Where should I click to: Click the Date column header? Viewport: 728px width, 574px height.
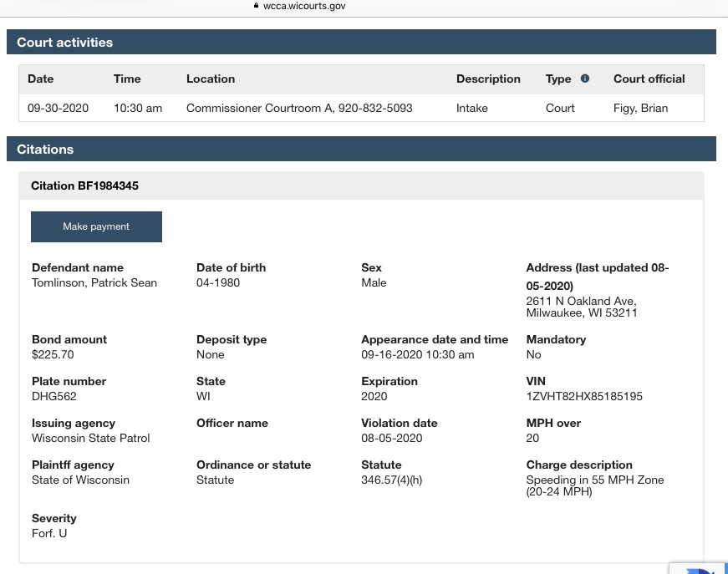(40, 79)
